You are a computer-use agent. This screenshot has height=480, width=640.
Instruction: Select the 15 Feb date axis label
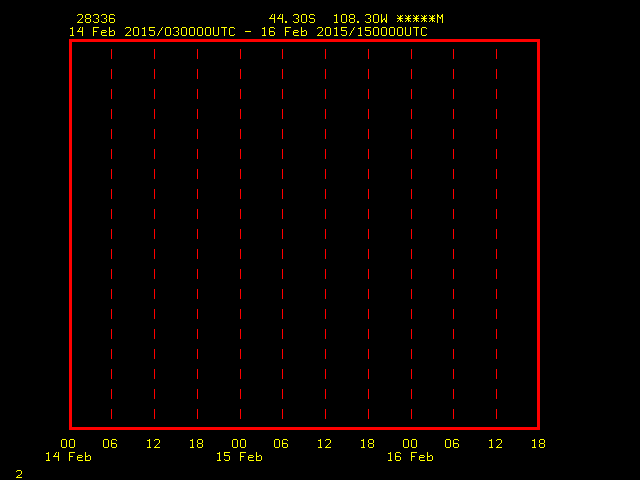pos(239,457)
